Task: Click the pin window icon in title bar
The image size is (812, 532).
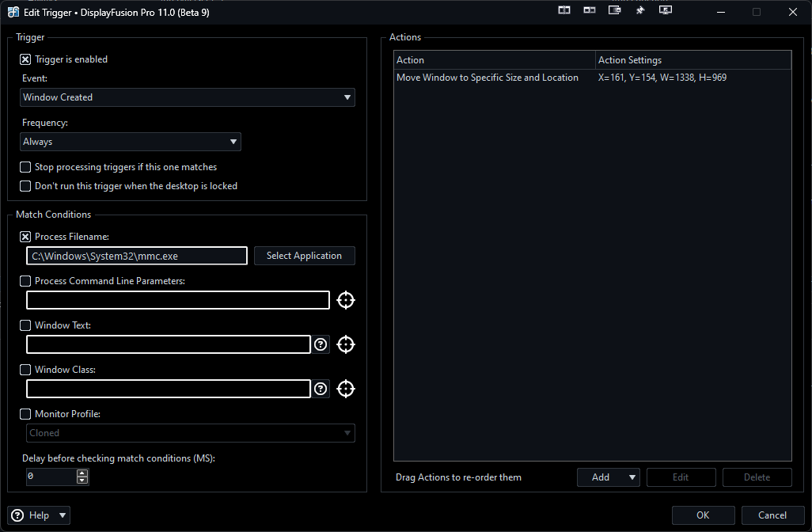Action: 640,11
